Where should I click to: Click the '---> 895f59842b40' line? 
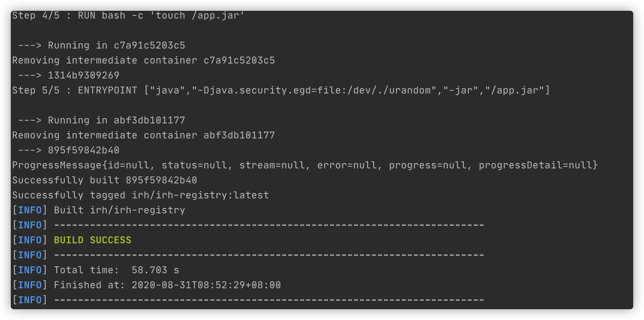click(x=69, y=150)
